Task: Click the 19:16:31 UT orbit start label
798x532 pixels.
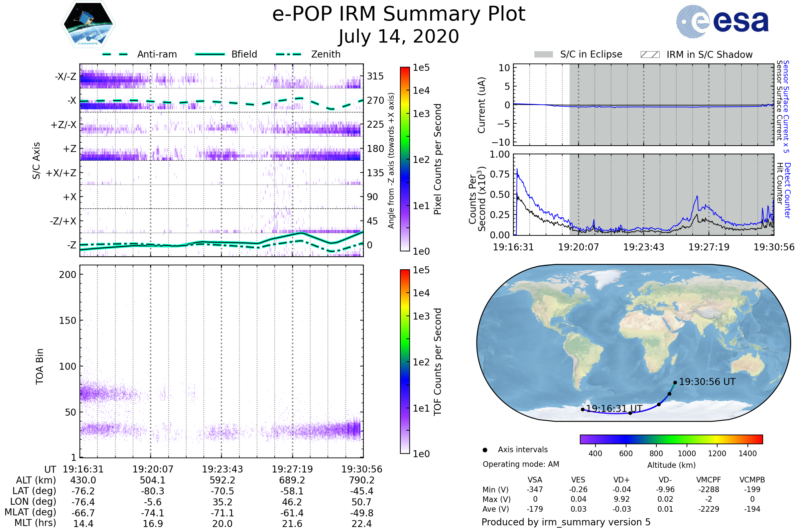Action: tap(614, 409)
